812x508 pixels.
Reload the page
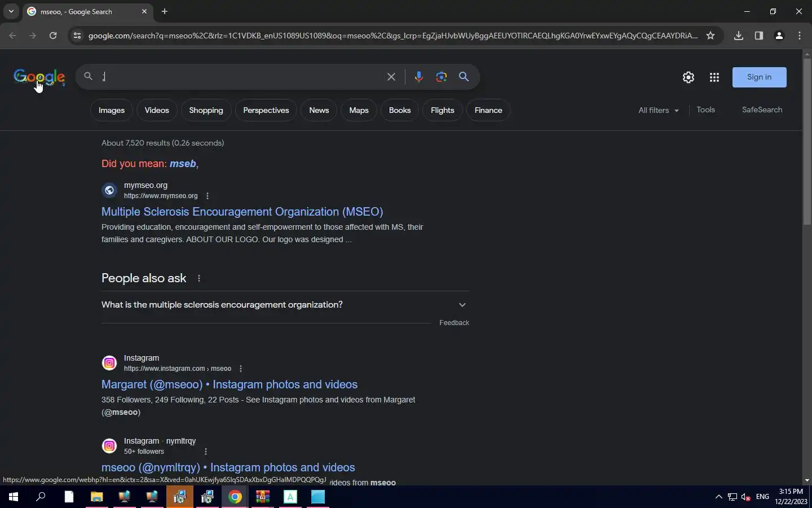pos(53,36)
